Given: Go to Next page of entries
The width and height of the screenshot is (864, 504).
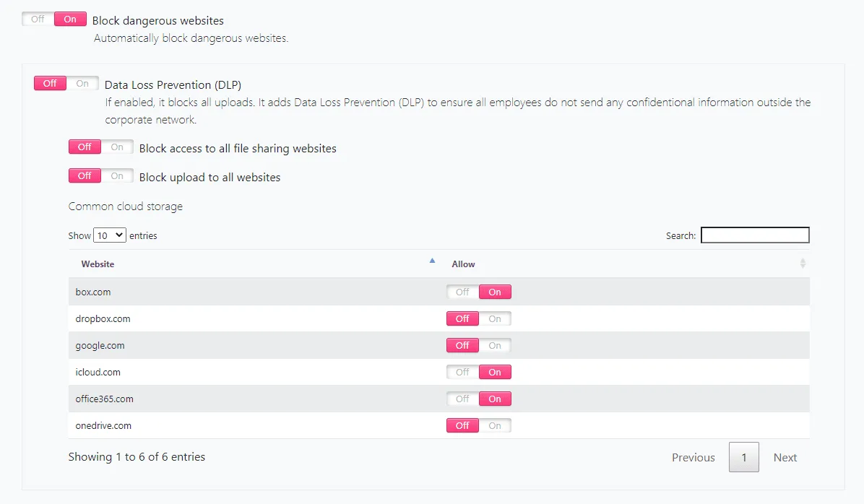Looking at the screenshot, I should 785,458.
